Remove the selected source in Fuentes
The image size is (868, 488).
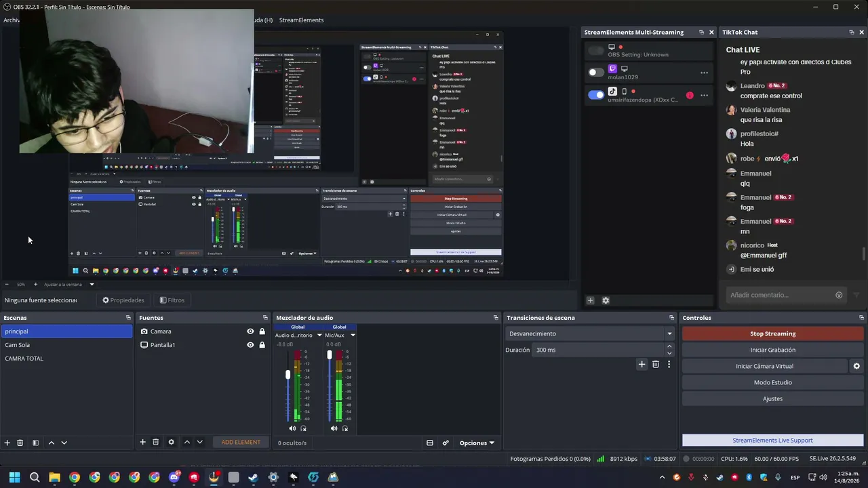point(155,442)
